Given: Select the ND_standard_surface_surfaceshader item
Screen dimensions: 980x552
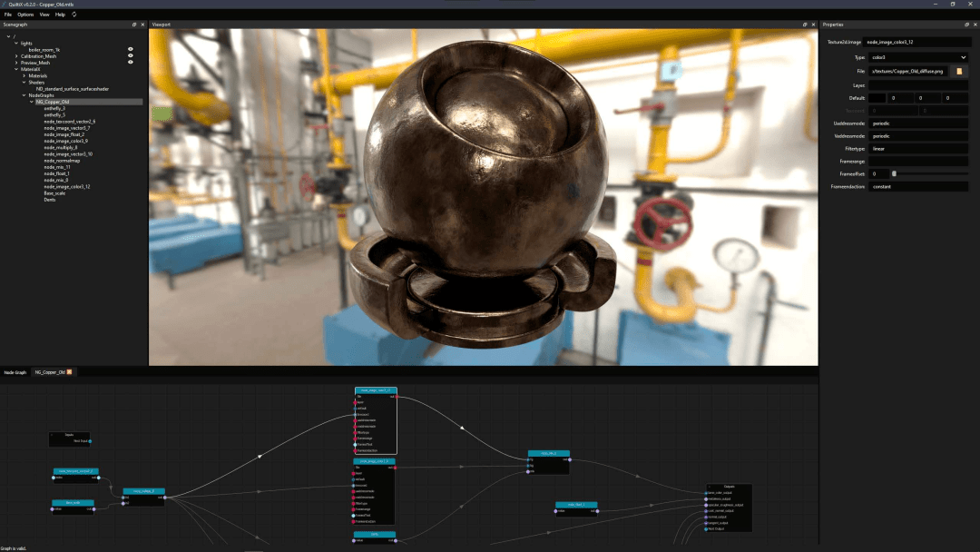Looking at the screenshot, I should pos(72,89).
